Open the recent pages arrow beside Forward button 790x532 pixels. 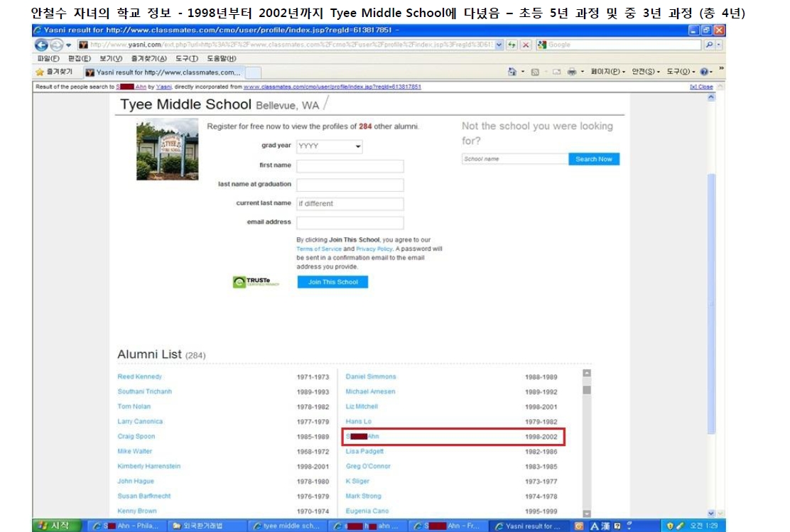click(x=68, y=45)
